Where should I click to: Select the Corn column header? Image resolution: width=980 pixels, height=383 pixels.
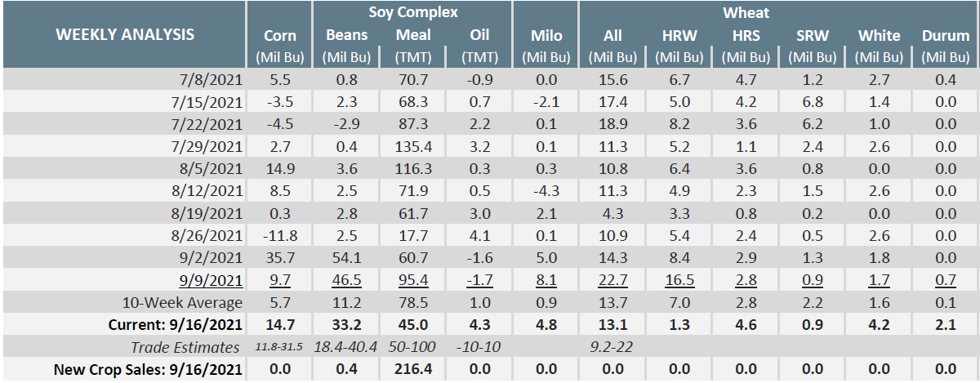pyautogui.click(x=280, y=36)
